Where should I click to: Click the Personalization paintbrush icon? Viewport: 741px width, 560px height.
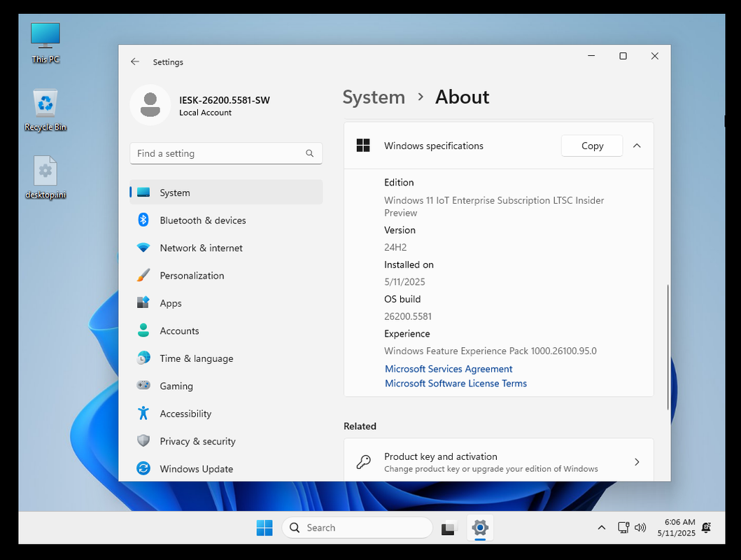point(143,275)
